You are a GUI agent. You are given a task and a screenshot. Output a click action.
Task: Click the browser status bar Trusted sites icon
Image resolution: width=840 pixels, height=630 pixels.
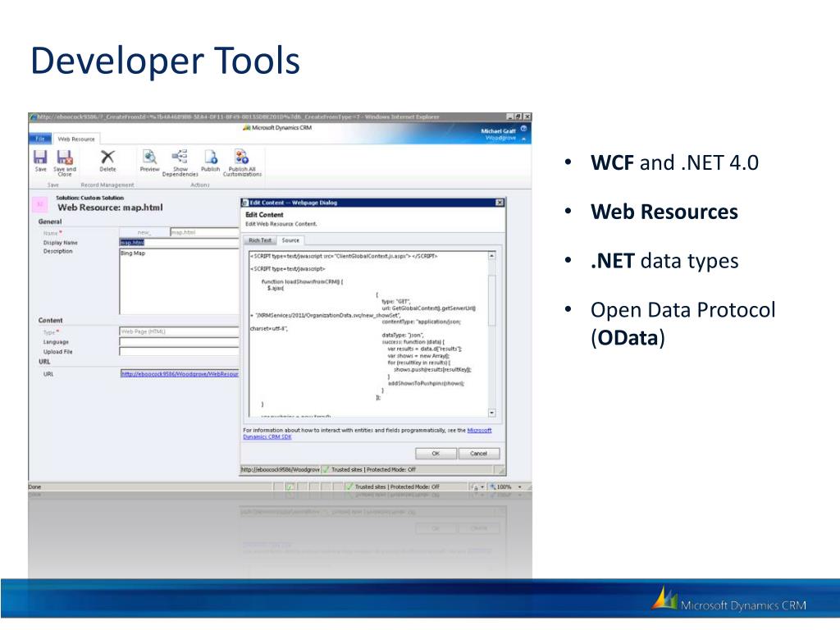[349, 487]
